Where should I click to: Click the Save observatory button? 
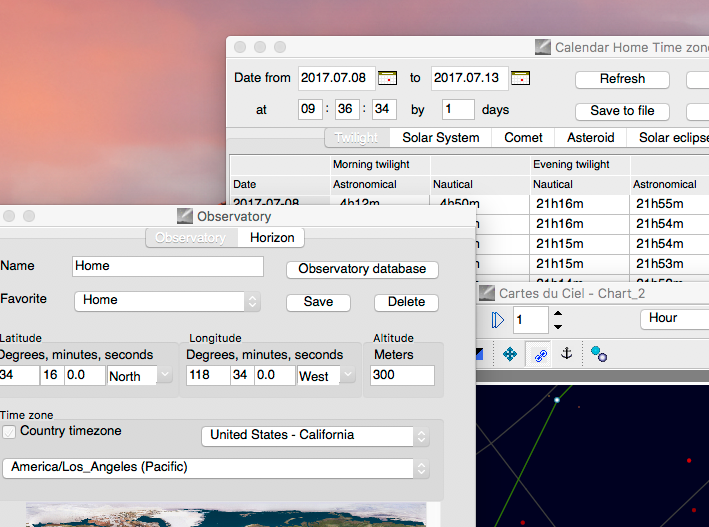coord(318,302)
